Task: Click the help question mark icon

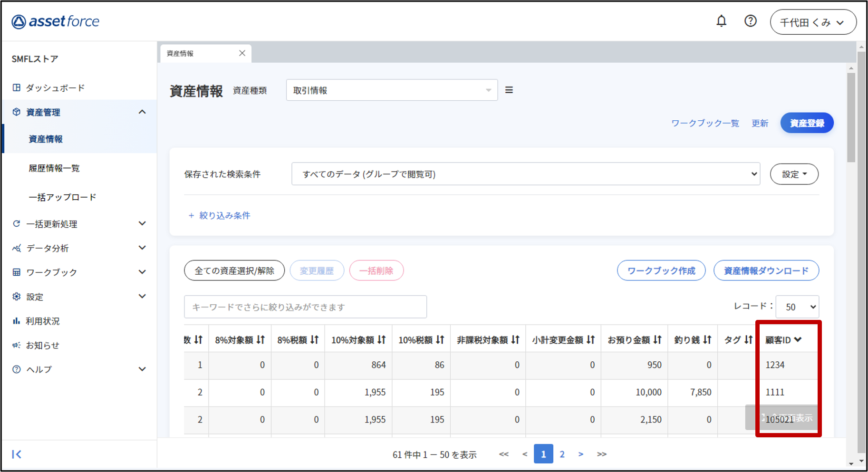Action: click(750, 21)
